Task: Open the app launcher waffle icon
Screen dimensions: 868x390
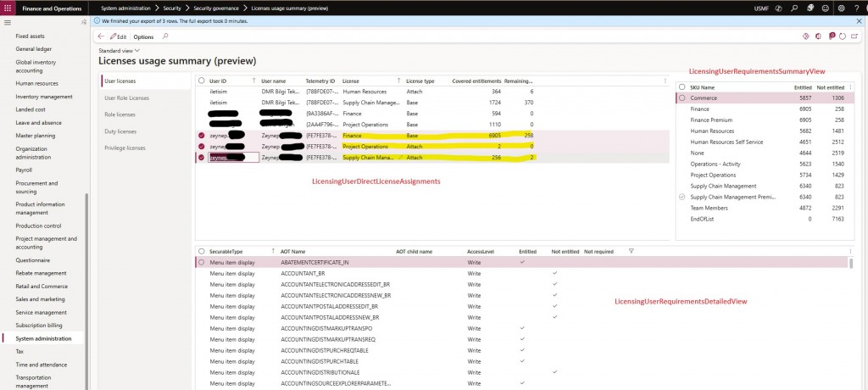Action: click(7, 8)
